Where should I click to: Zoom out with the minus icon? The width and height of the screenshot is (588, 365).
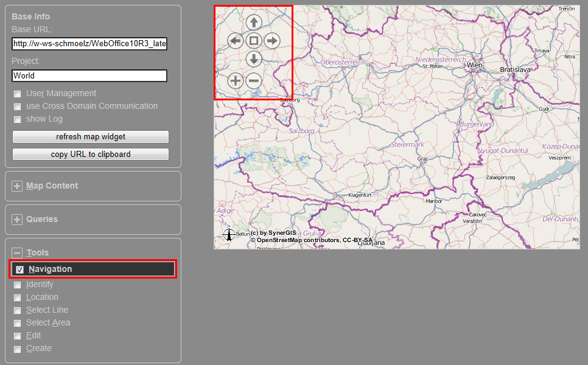[253, 80]
